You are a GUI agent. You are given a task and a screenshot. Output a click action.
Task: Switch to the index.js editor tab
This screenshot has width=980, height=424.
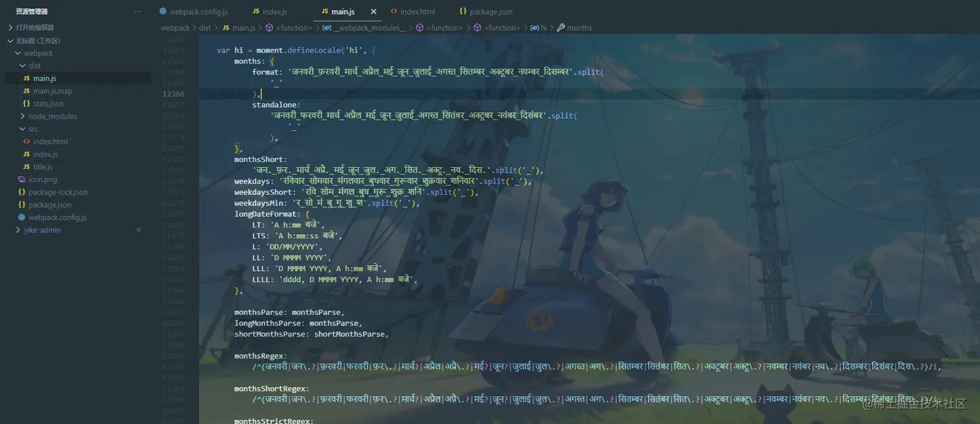pyautogui.click(x=270, y=12)
